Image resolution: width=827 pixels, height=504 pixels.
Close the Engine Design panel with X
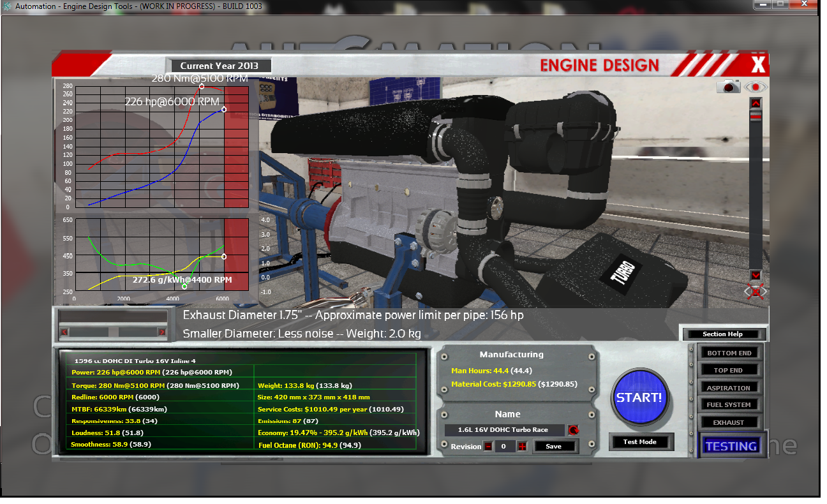(x=758, y=64)
